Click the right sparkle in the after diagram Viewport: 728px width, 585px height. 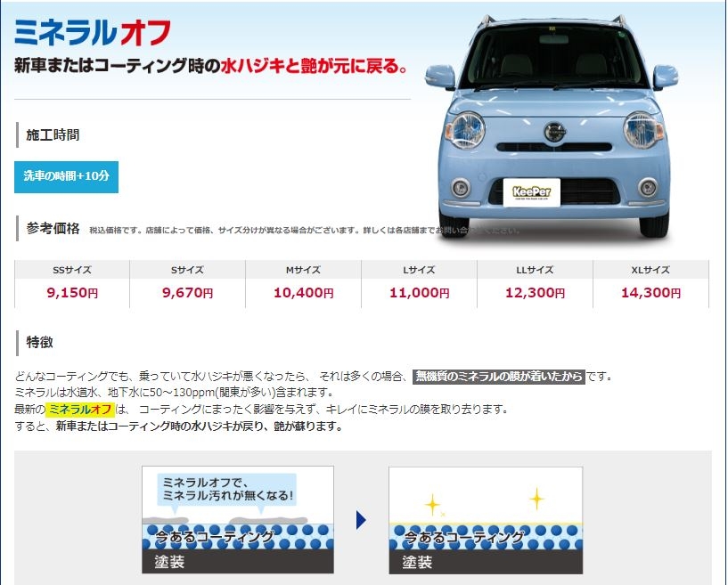pyautogui.click(x=536, y=498)
